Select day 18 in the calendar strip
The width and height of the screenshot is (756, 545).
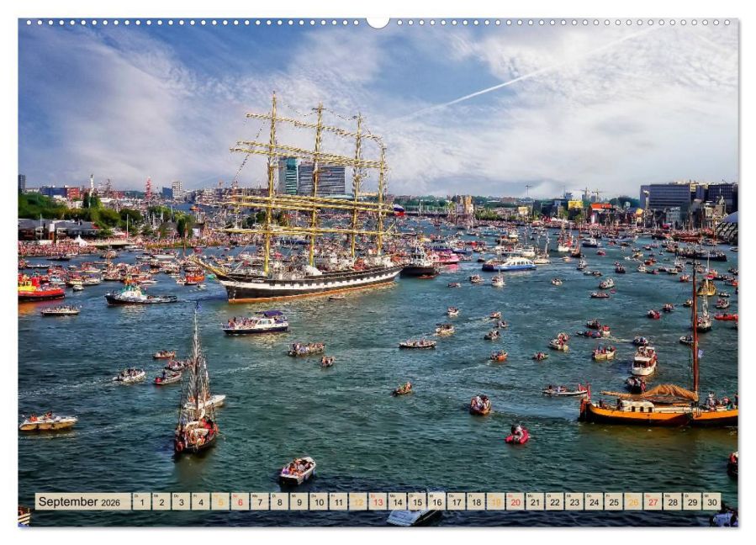476,501
